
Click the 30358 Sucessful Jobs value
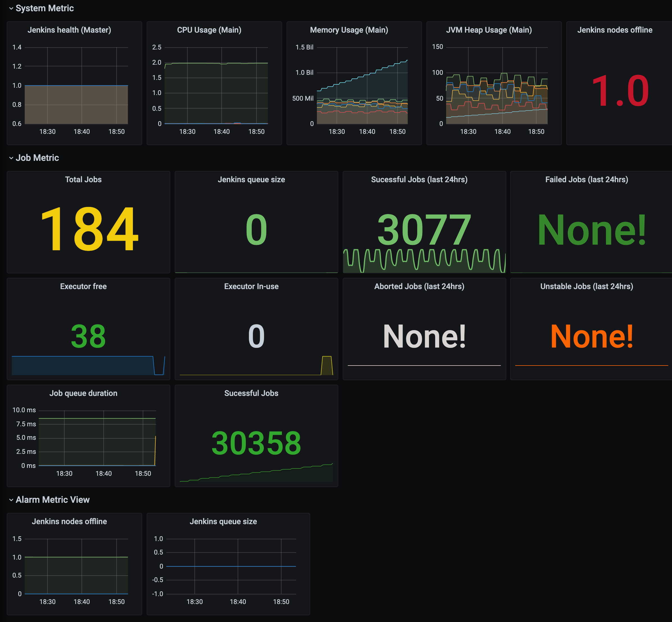[256, 443]
